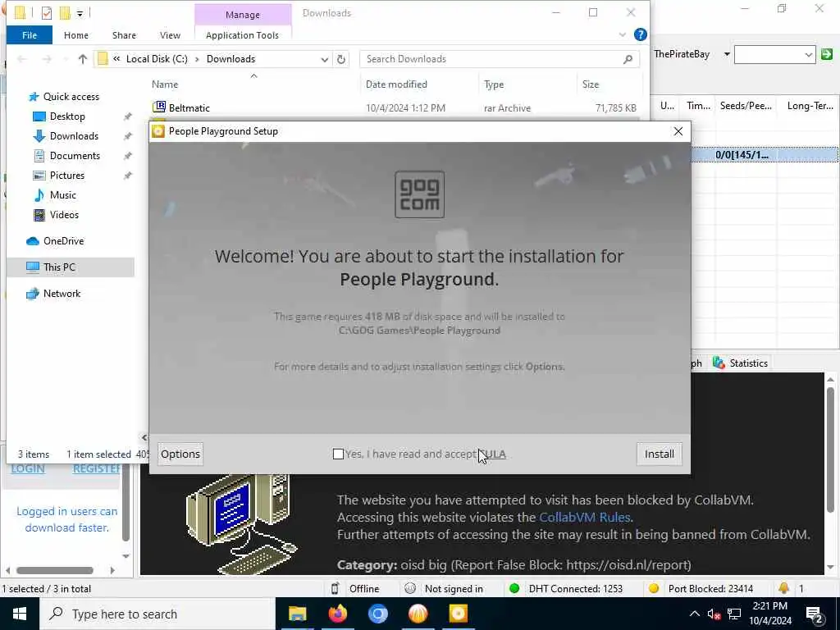This screenshot has width=840, height=630.
Task: Open Downloads in the navigation pane
Action: (x=74, y=136)
